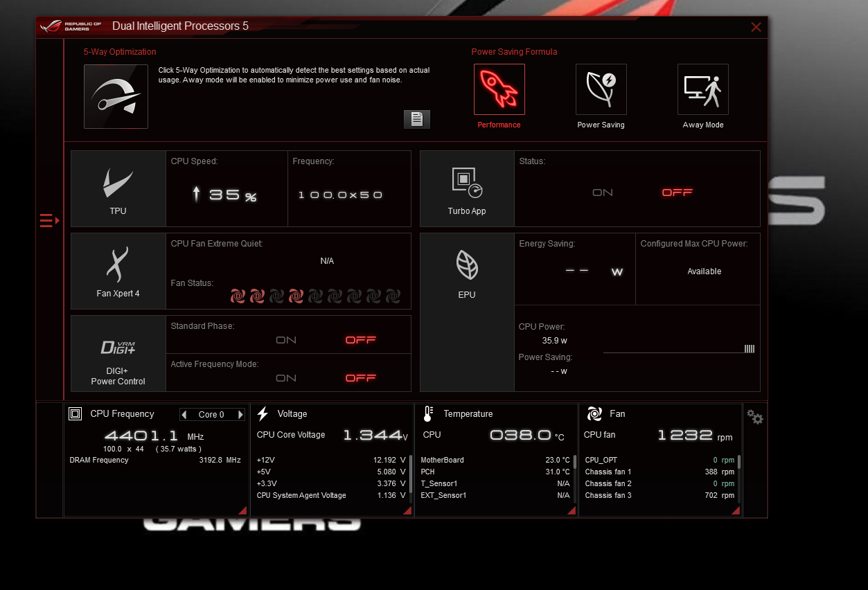Open the Turbo App module tile
The width and height of the screenshot is (868, 590).
[x=467, y=189]
